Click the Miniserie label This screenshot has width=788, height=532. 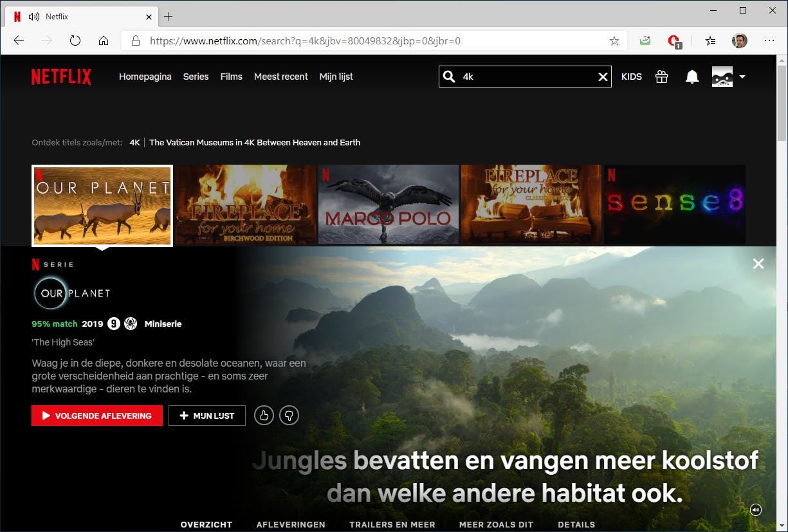[163, 324]
